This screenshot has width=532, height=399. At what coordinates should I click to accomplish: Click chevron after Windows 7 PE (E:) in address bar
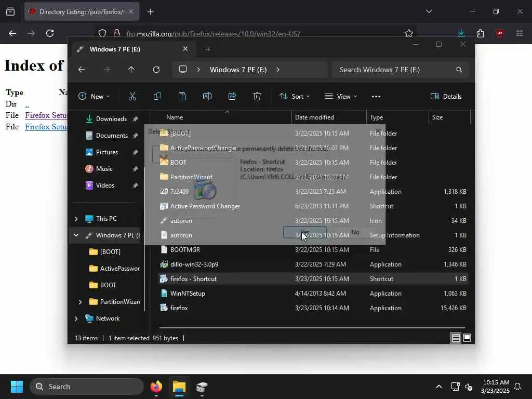[278, 70]
